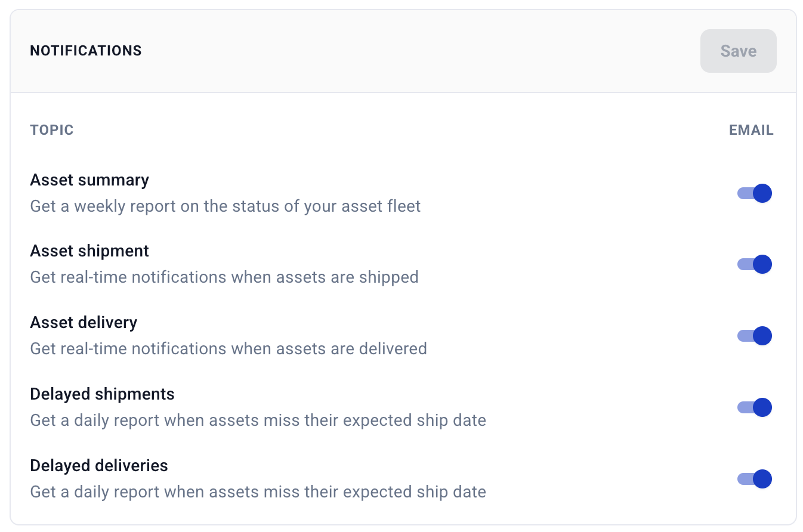Click empty header area left of Save

tap(418, 51)
